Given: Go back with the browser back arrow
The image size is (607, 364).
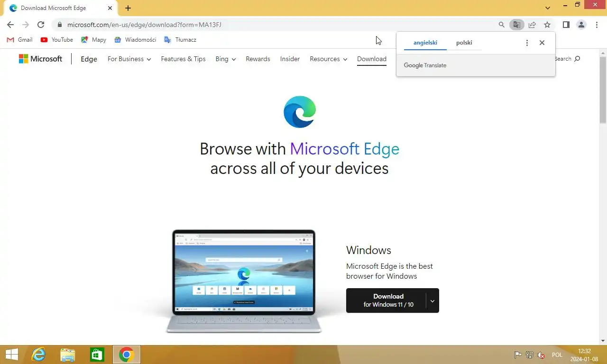Looking at the screenshot, I should (x=10, y=25).
